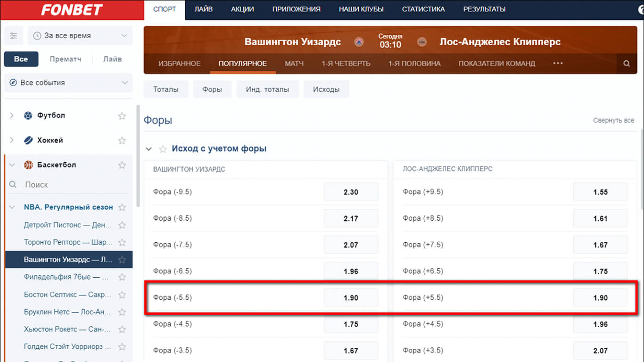
Task: Switch to the МАТЧ tab
Action: (294, 64)
